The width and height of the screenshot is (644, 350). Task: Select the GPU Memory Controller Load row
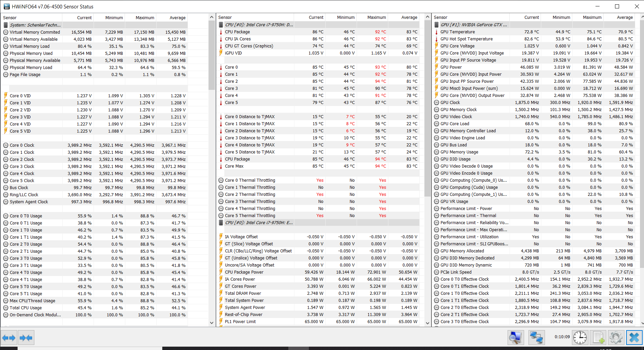click(534, 131)
